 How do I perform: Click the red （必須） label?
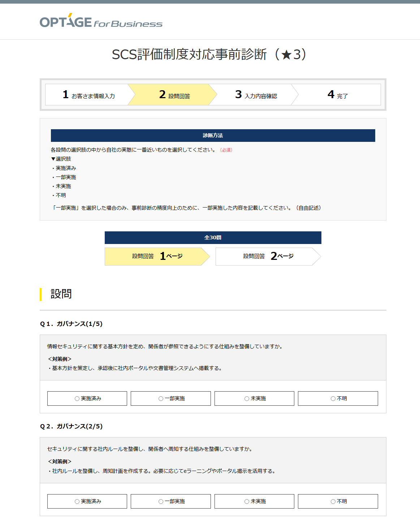(x=226, y=150)
